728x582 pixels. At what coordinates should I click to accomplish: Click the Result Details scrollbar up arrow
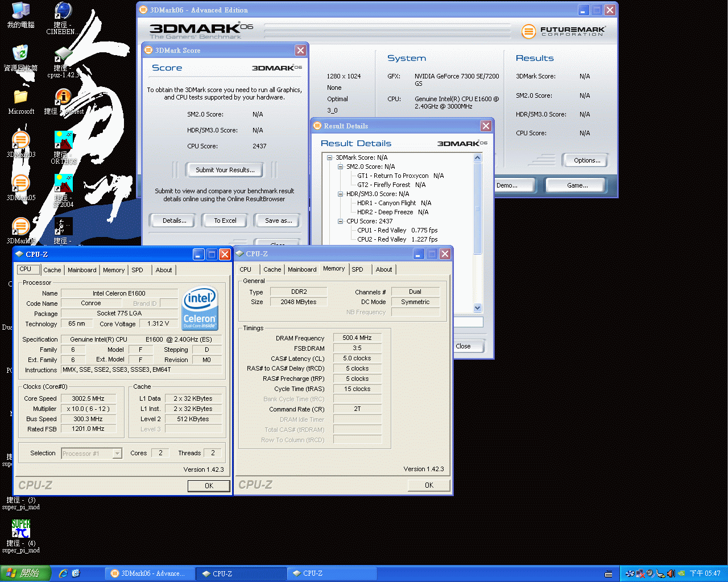pyautogui.click(x=478, y=157)
